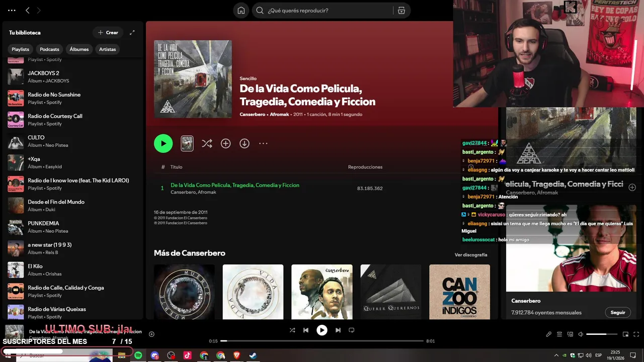Viewport: 644px width, 362px height.
Task: Add now-playing track via plus in side panel
Action: 632,187
